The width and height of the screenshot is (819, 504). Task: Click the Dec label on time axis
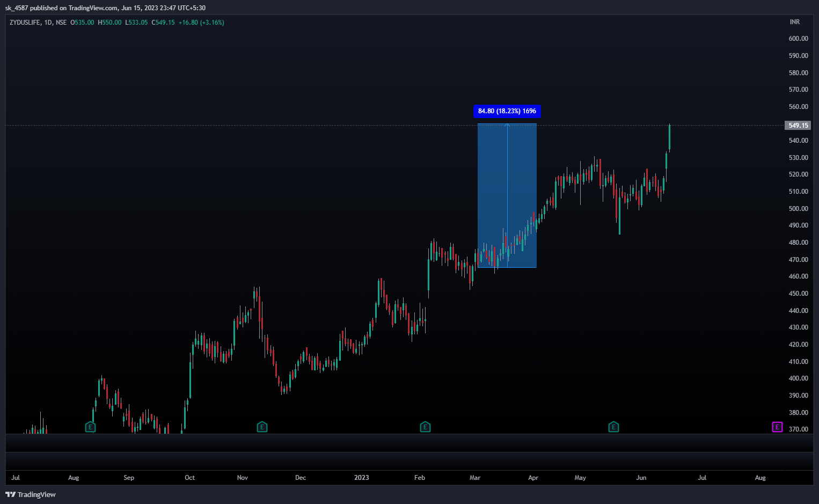coord(301,478)
